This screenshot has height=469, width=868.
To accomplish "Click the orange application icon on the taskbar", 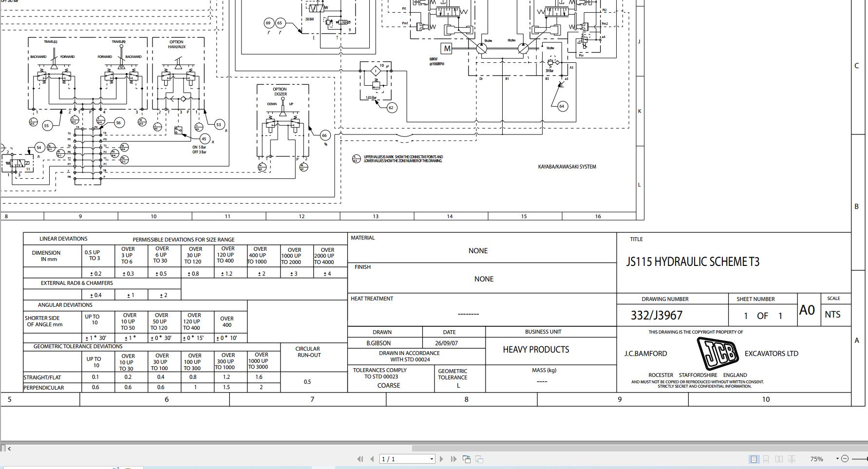I will (x=128, y=468).
